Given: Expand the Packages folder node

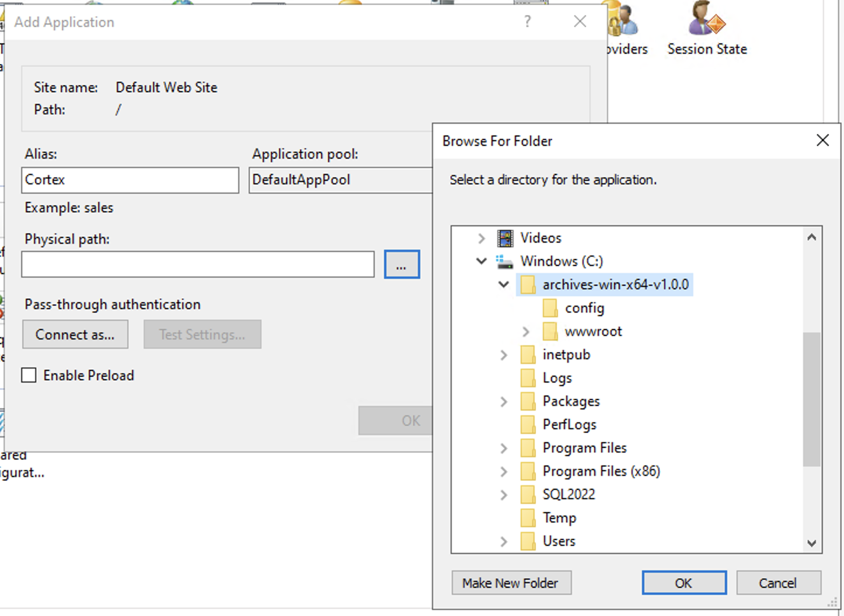Looking at the screenshot, I should 504,401.
